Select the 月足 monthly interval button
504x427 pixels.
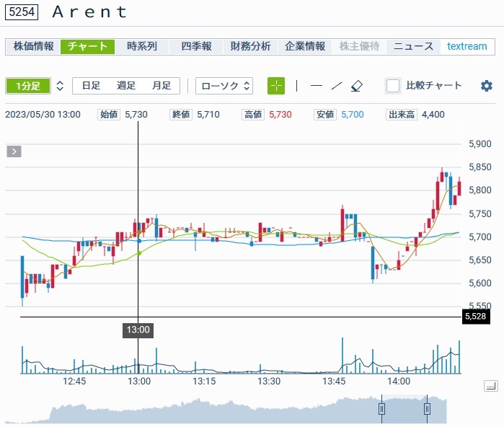(162, 86)
